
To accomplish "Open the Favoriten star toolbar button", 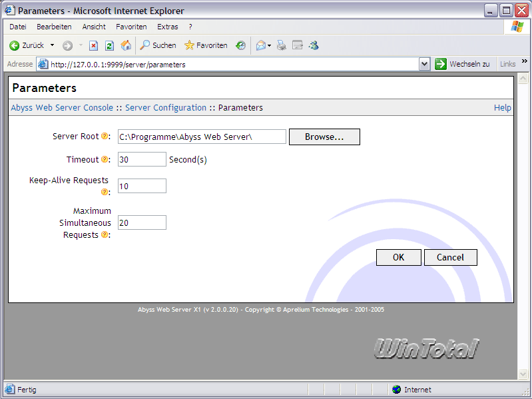I will click(206, 45).
